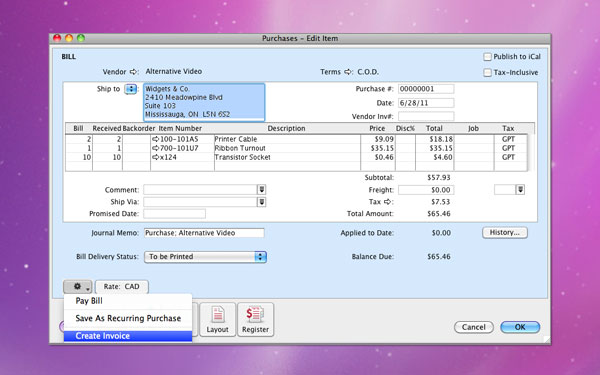Click the Comment text field
The image size is (600, 375).
pyautogui.click(x=201, y=189)
